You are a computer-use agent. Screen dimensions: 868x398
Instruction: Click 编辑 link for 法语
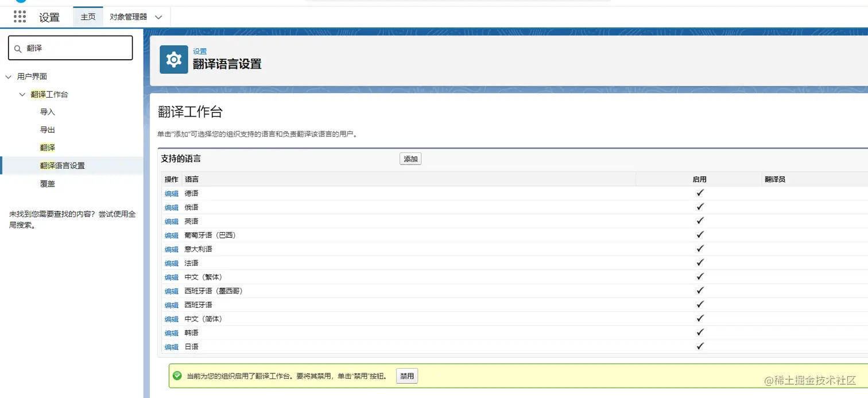[172, 263]
